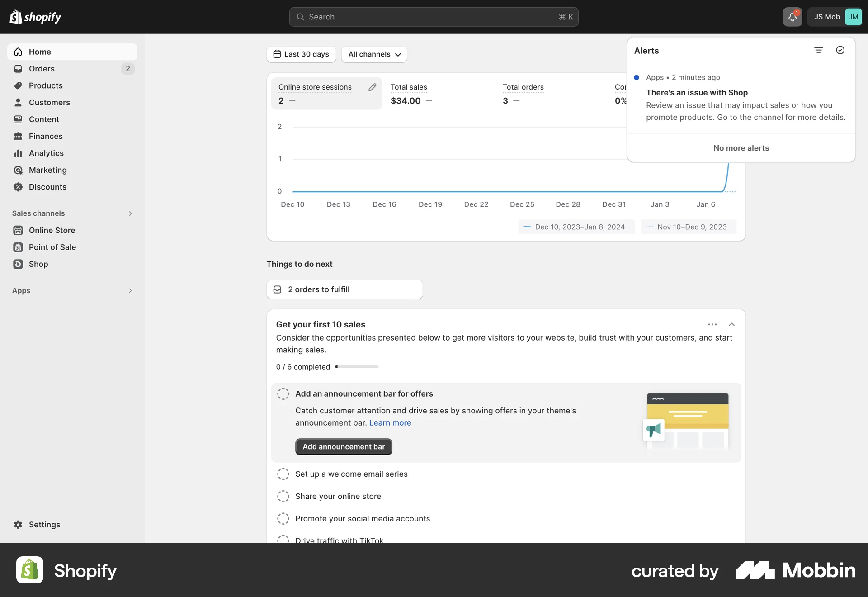Open Customers from the left navigation
The width and height of the screenshot is (868, 597).
pyautogui.click(x=49, y=102)
